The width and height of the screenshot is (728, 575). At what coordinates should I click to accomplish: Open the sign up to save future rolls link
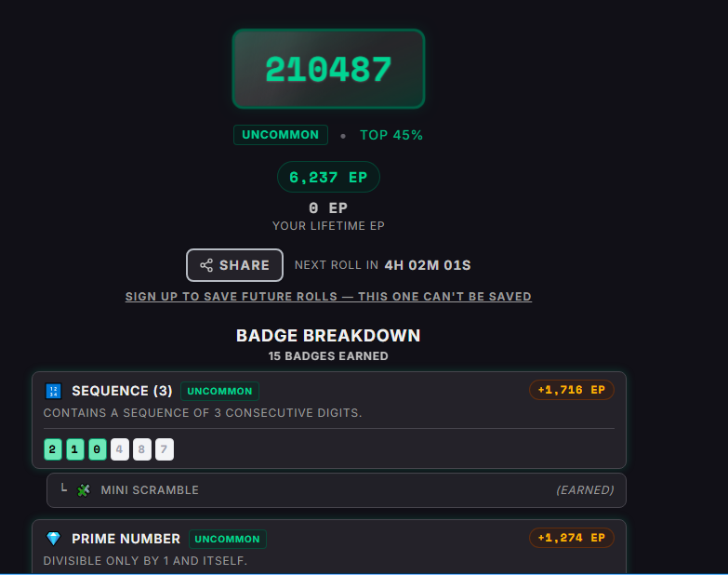pos(328,296)
